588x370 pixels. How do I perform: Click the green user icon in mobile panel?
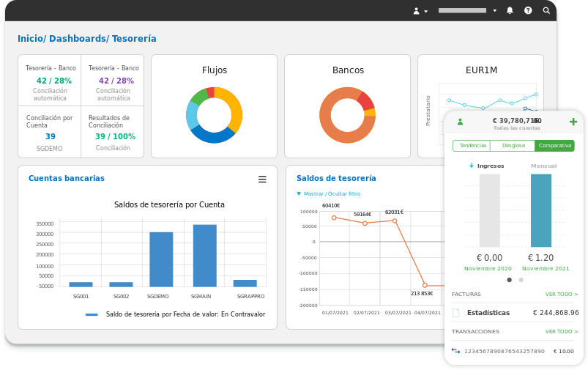pyautogui.click(x=460, y=122)
